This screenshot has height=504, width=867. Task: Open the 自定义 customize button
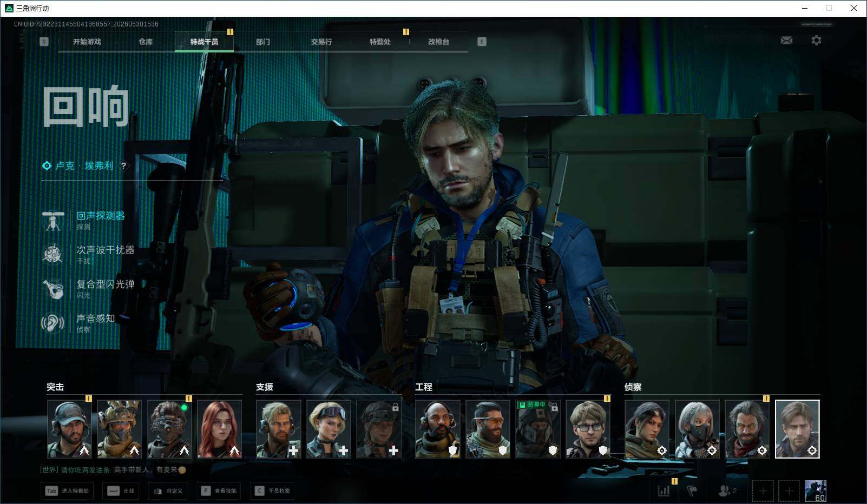pos(168,491)
